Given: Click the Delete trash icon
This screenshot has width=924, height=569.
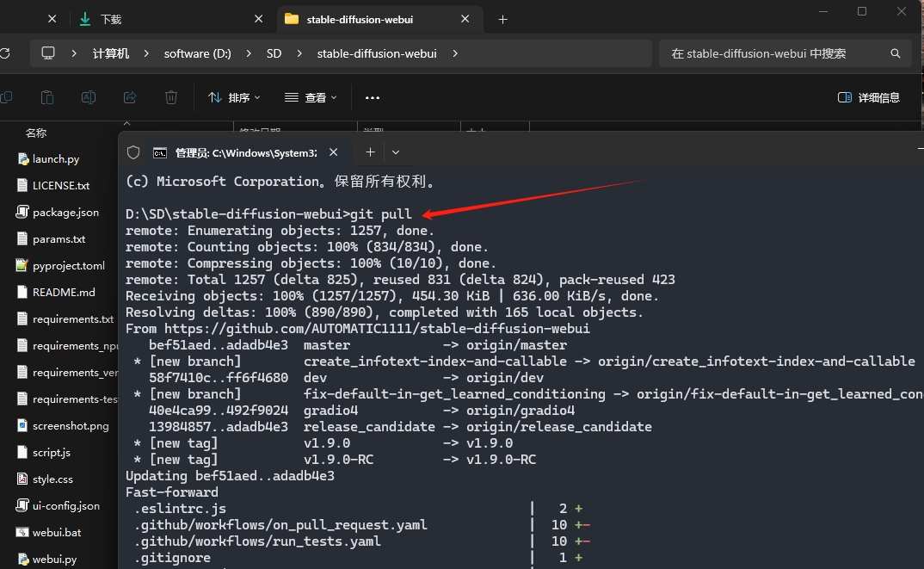Looking at the screenshot, I should click(x=171, y=97).
